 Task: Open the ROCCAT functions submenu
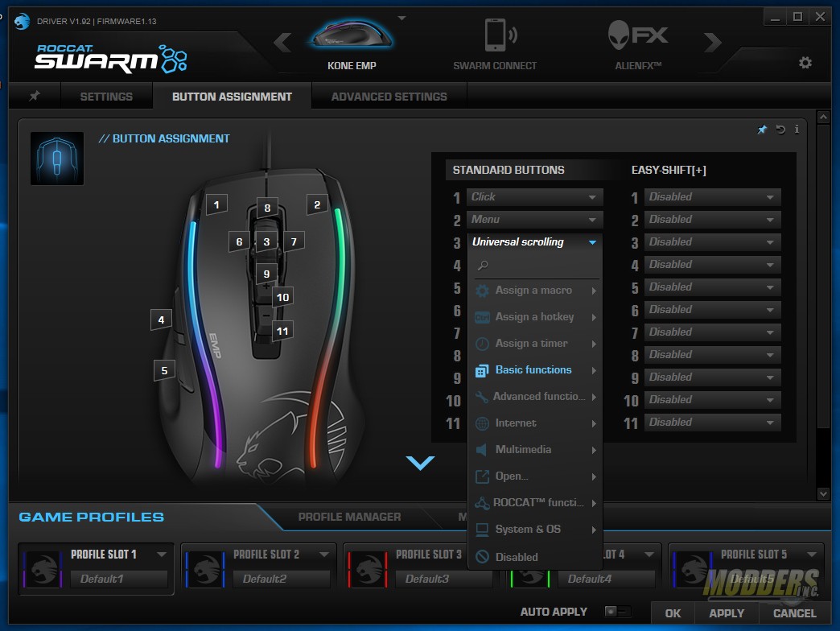coord(536,502)
